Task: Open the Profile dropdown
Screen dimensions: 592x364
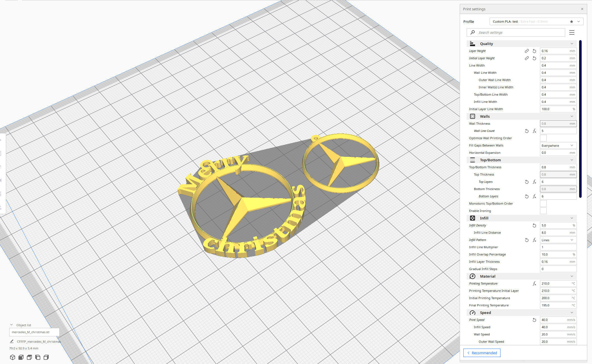Action: [536, 22]
